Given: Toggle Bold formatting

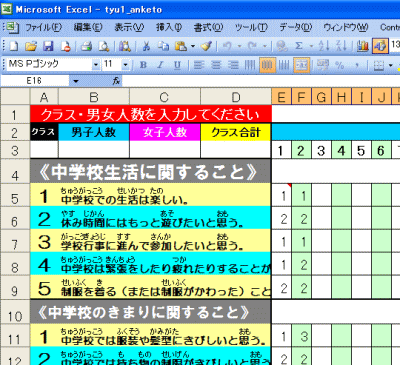Looking at the screenshot, I should (x=143, y=65).
